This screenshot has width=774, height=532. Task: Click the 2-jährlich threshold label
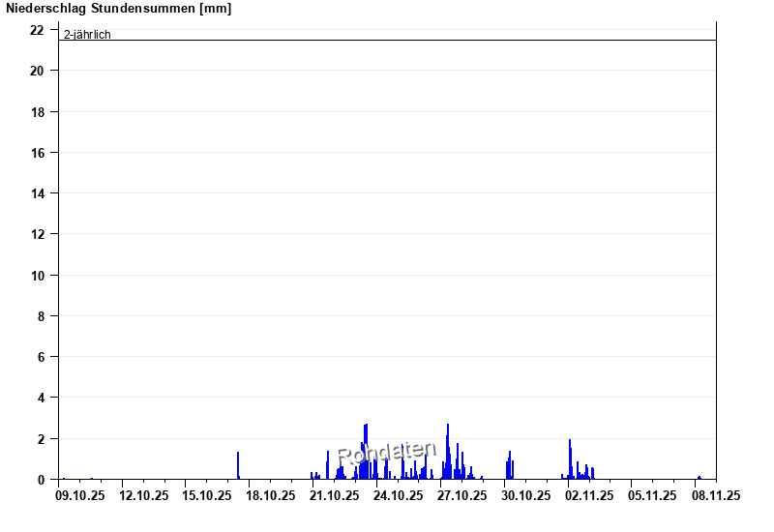(87, 35)
